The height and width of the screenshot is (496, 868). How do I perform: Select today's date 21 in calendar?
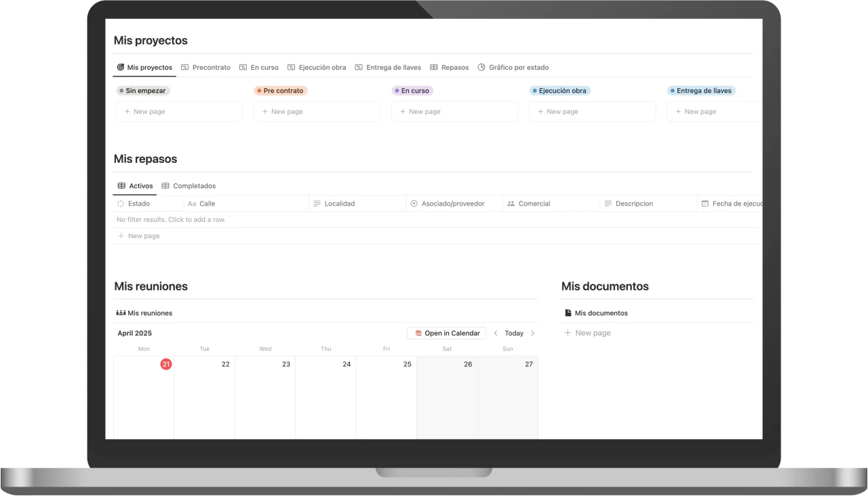166,364
